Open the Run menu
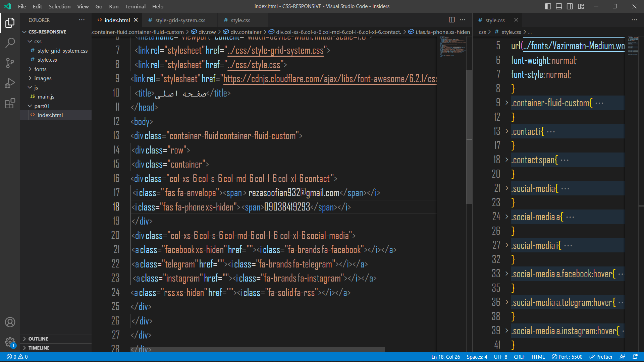This screenshot has width=644, height=362. pos(114,6)
